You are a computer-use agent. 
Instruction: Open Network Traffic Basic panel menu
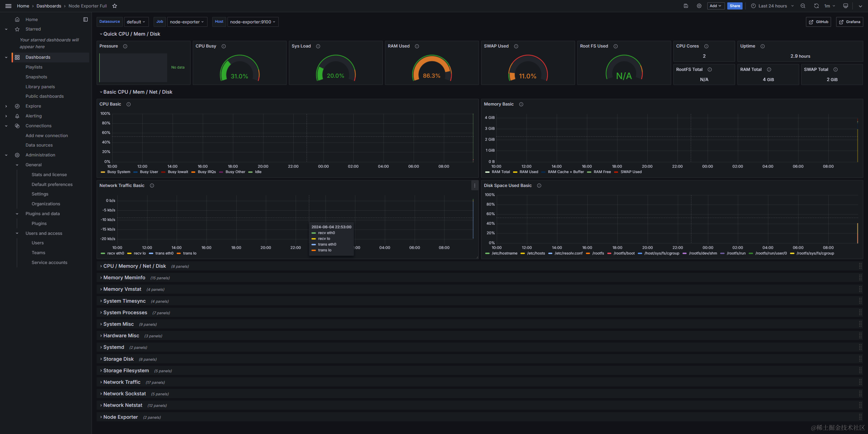pos(475,186)
